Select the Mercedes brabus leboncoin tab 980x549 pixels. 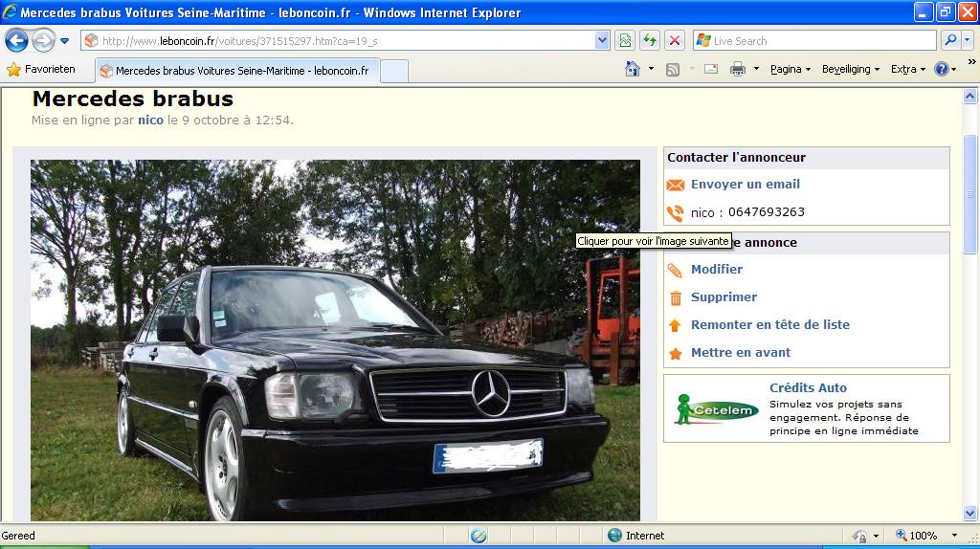tap(236, 71)
